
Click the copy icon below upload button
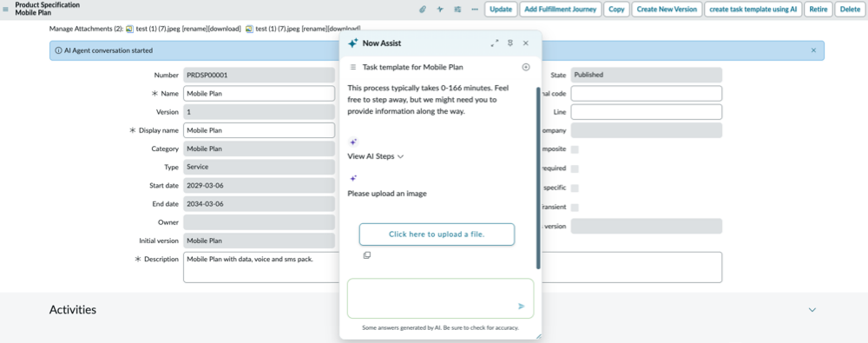(366, 255)
